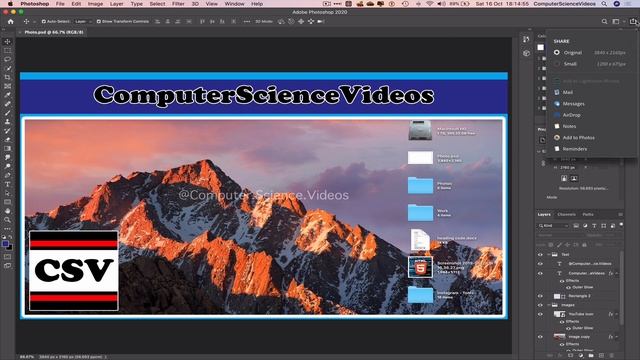Screen dimensions: 640x360
Task: Select the Brush tool
Action: pos(7,113)
